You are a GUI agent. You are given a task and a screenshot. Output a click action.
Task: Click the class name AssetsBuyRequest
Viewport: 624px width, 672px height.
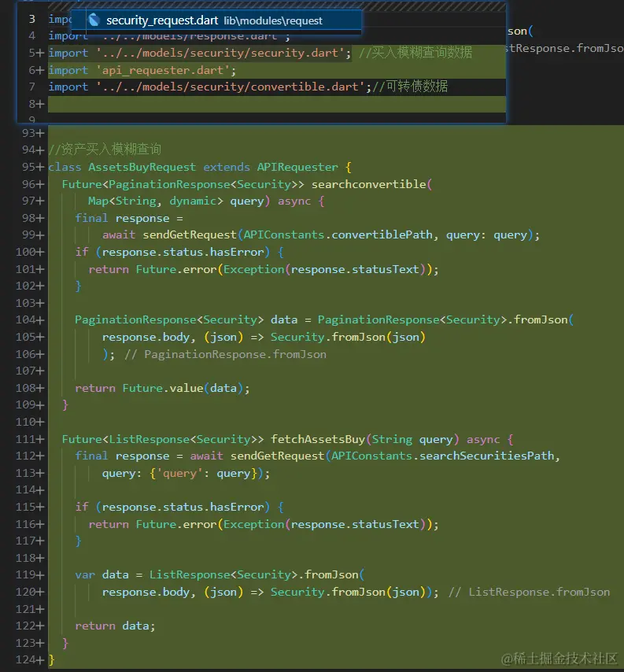tap(142, 167)
